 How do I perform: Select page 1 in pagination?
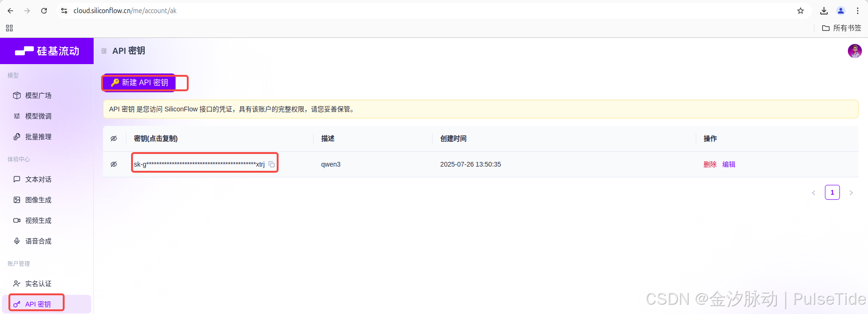[832, 192]
